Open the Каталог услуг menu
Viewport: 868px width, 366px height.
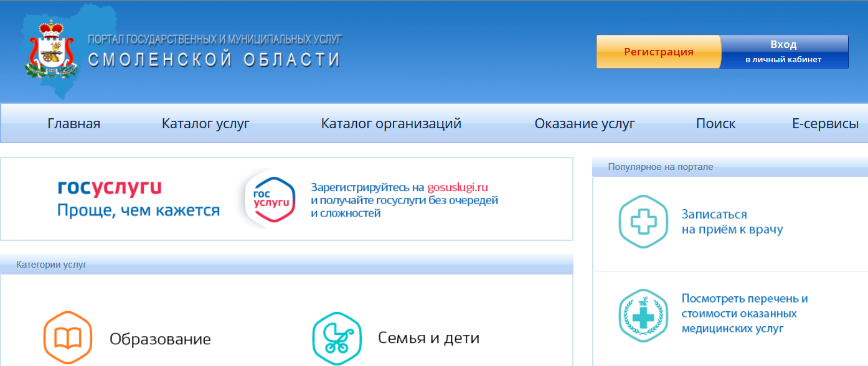click(205, 123)
